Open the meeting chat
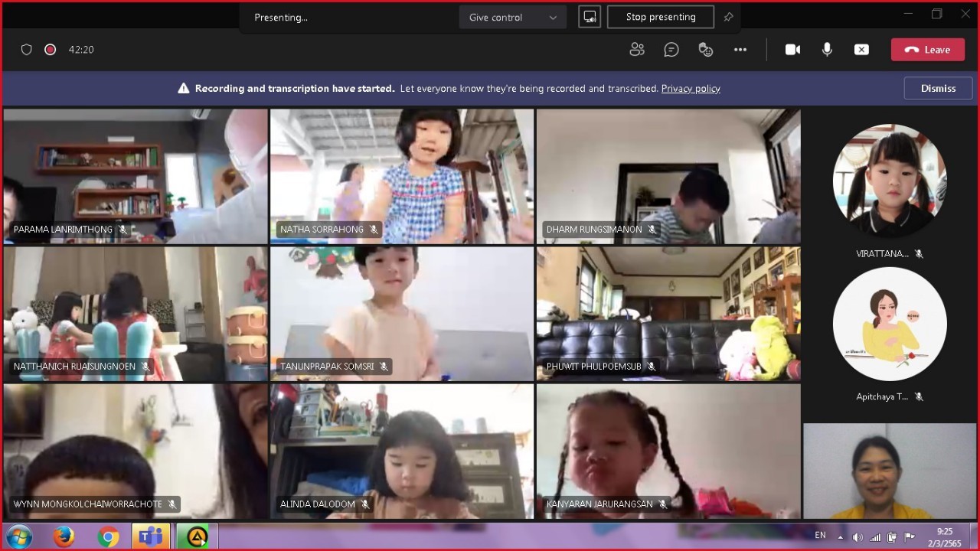 tap(671, 50)
